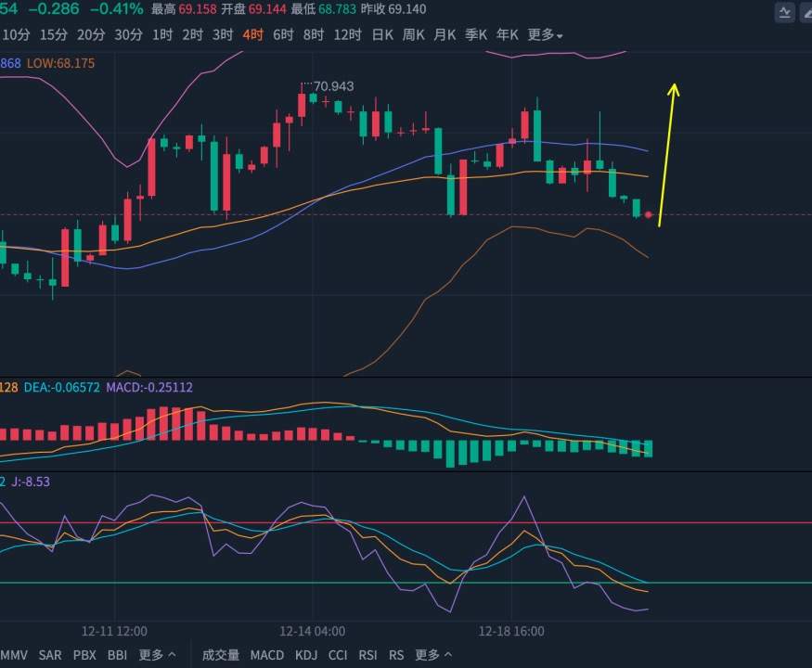Click the red current-price dot marker
Image resolution: width=812 pixels, height=668 pixels.
click(x=649, y=214)
